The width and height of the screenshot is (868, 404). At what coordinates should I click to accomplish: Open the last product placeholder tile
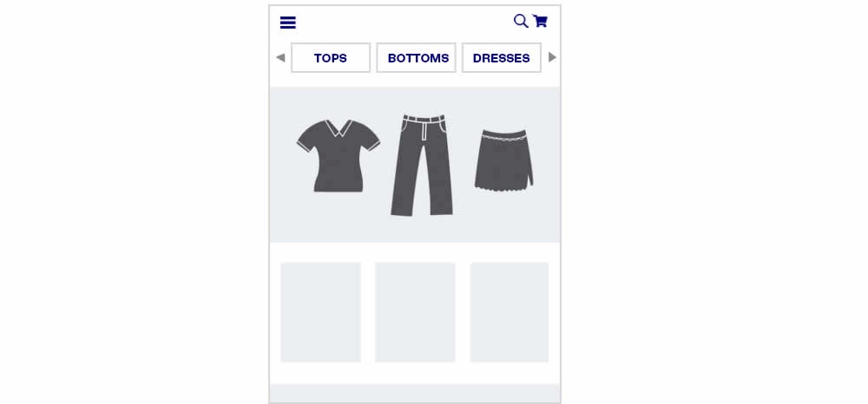coord(510,312)
